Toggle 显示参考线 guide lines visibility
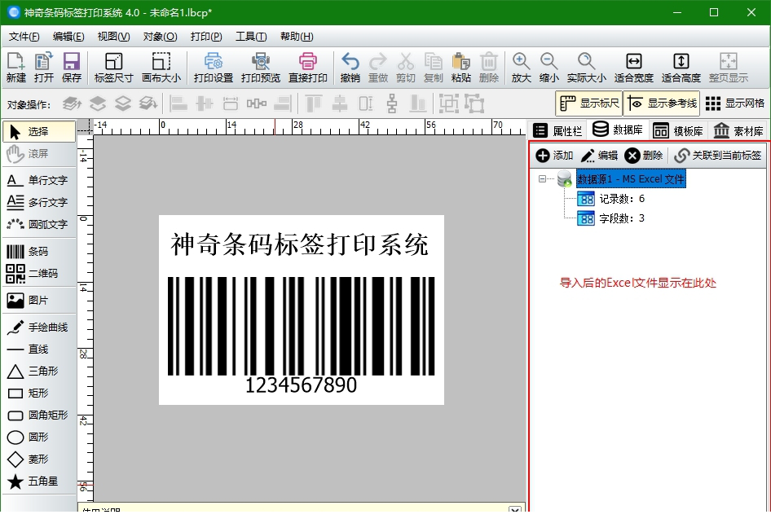Viewport: 771px width, 532px height. pos(662,103)
